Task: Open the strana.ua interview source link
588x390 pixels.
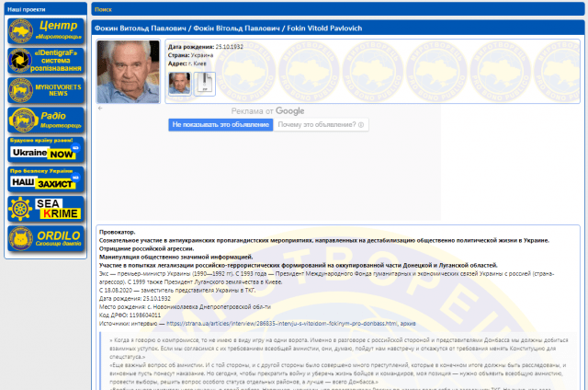Action: coord(282,323)
